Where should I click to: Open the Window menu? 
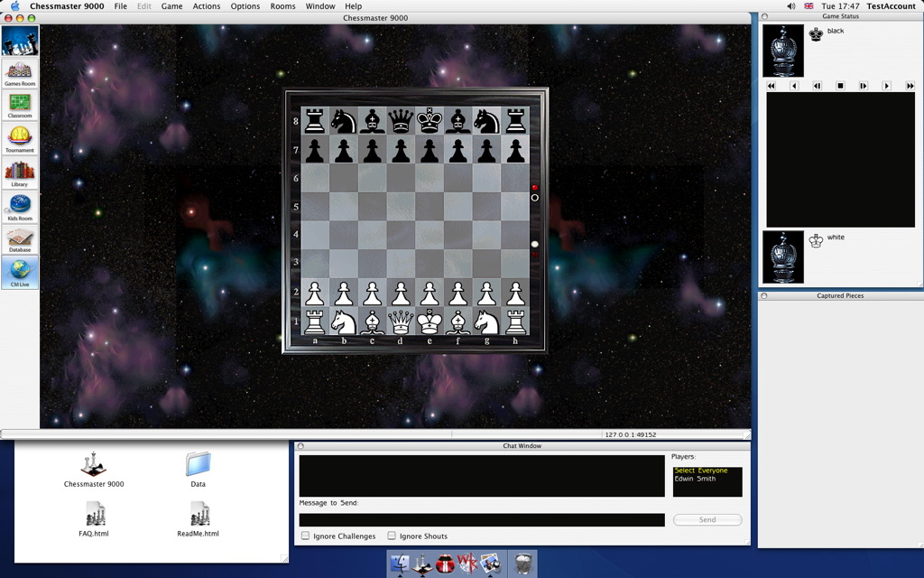320,6
